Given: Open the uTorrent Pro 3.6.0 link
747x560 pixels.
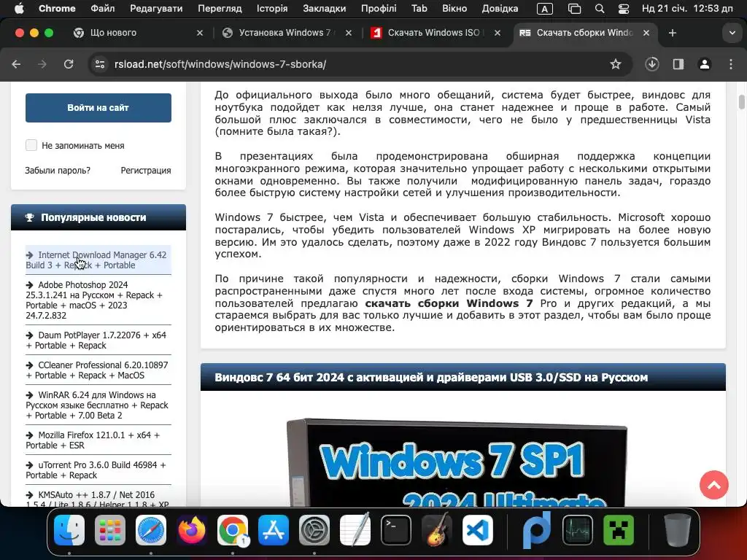Looking at the screenshot, I should tap(98, 470).
